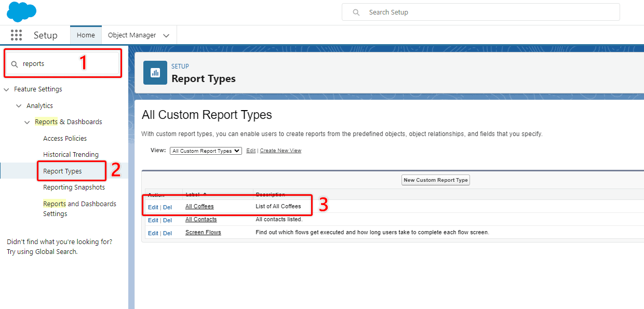
Task: Click the Quick Find box containing 'reports'
Action: [63, 63]
